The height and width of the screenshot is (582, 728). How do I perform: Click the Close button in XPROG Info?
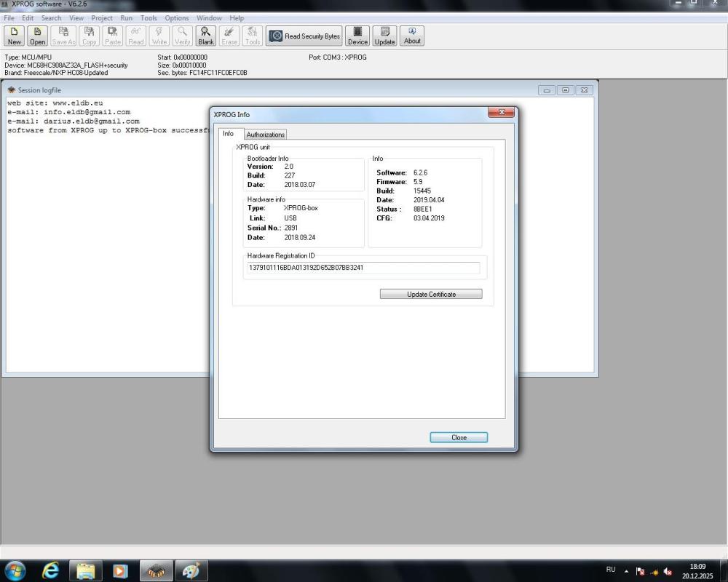pyautogui.click(x=459, y=437)
